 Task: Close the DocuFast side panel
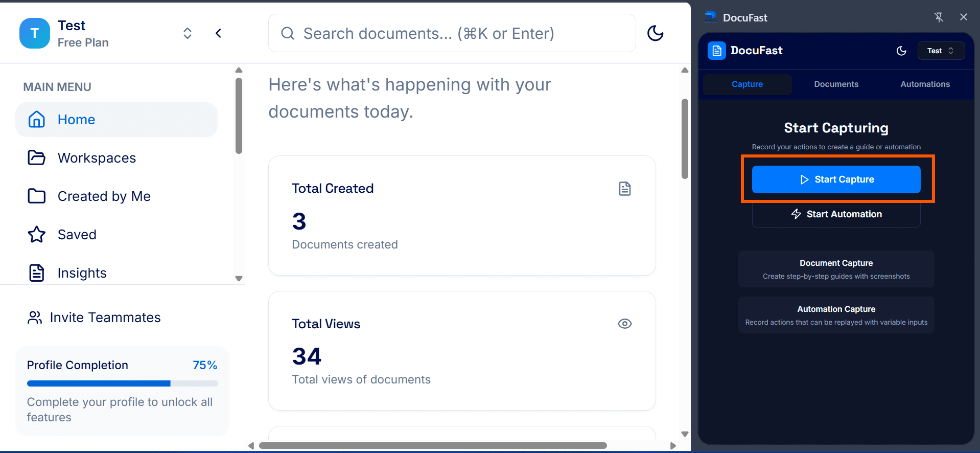click(964, 17)
